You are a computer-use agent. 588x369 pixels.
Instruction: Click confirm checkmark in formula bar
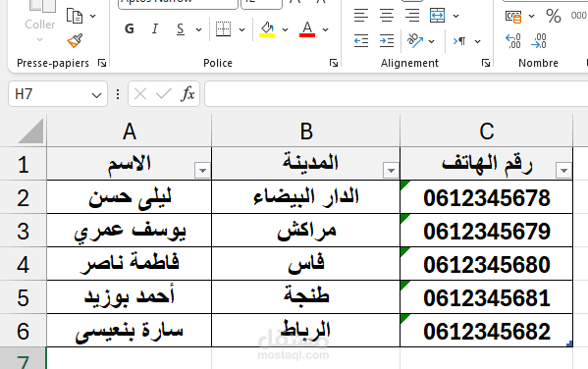[x=164, y=94]
